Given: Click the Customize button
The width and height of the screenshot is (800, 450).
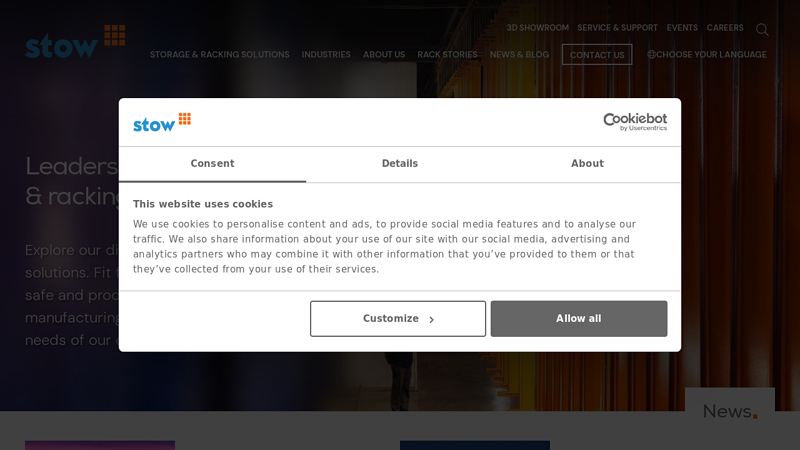Looking at the screenshot, I should click(397, 319).
